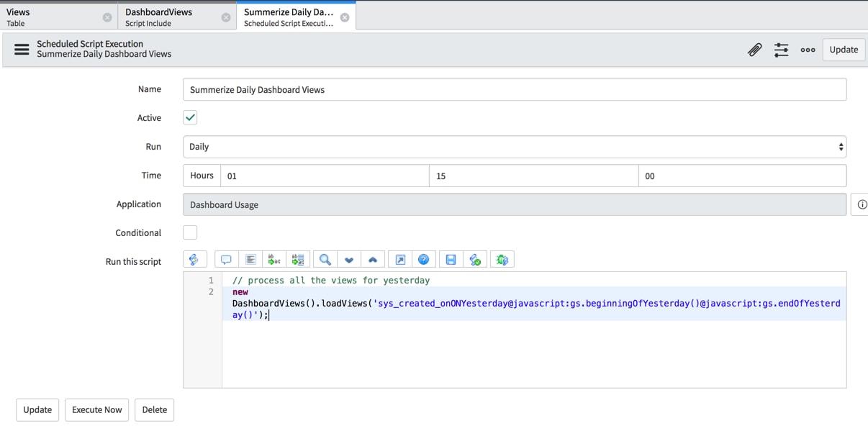This screenshot has height=431, width=868.
Task: Click the Toggle Comment icon in script toolbar
Action: tap(226, 259)
